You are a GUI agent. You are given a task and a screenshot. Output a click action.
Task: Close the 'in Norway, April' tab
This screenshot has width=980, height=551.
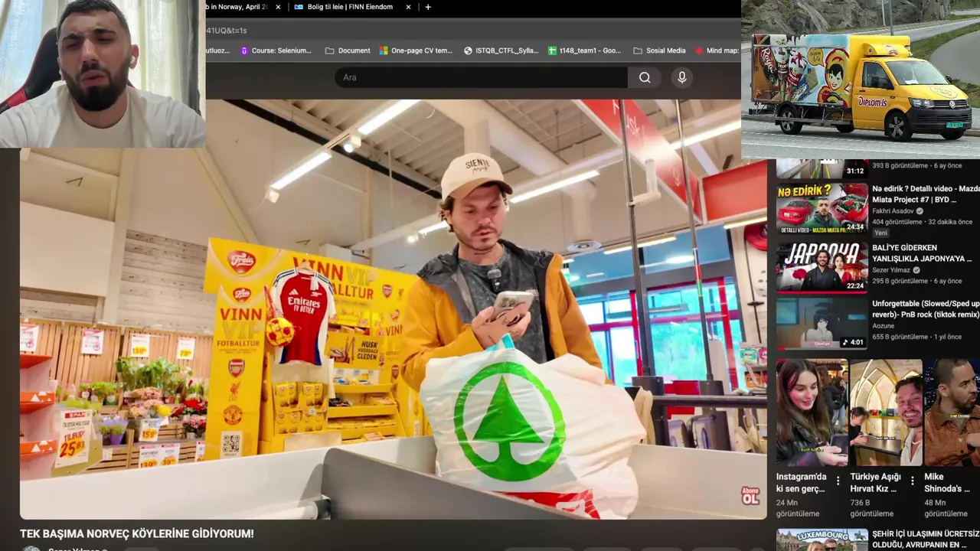278,7
